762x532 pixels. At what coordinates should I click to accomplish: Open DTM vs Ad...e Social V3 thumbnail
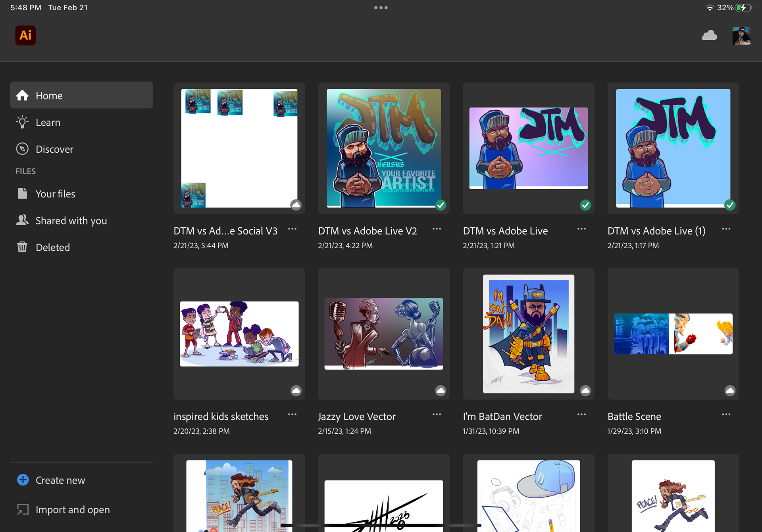239,148
